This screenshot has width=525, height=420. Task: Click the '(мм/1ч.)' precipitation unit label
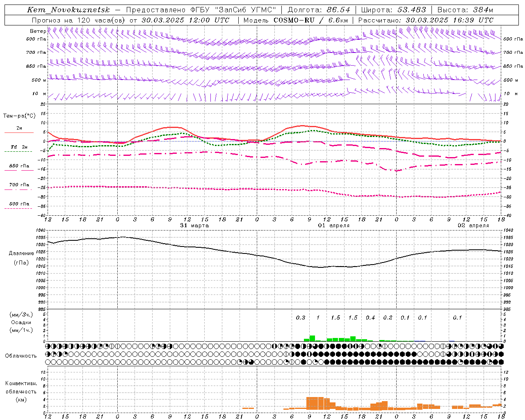click(21, 330)
